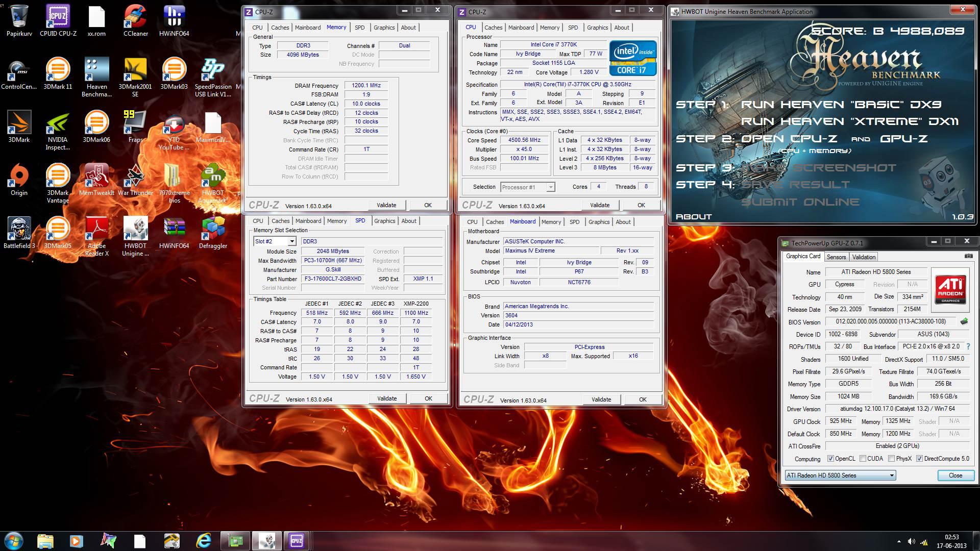The width and height of the screenshot is (980, 551).
Task: Open About tab in SPD CPU-Z window
Action: pos(409,221)
